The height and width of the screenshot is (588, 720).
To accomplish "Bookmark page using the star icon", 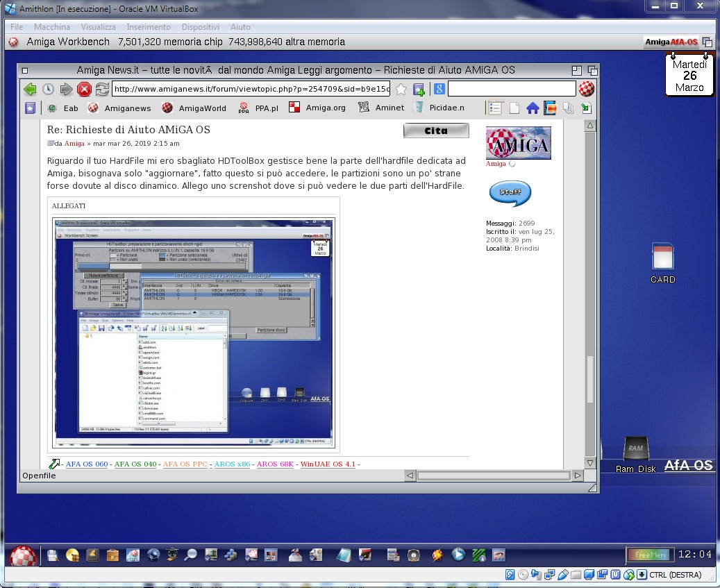I will pyautogui.click(x=401, y=89).
